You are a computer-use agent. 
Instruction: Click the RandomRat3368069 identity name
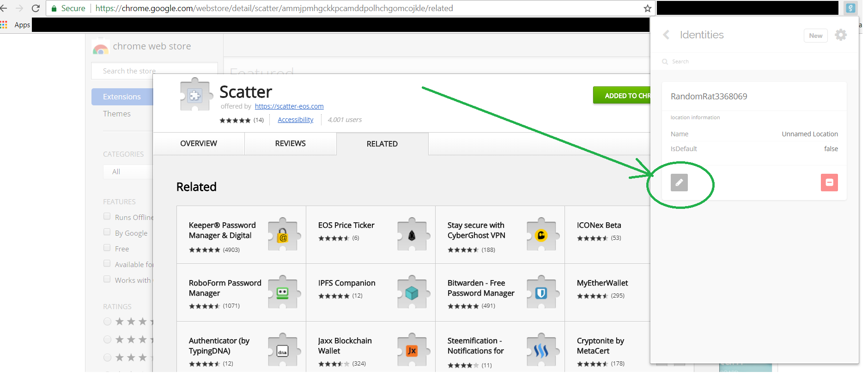click(x=709, y=96)
